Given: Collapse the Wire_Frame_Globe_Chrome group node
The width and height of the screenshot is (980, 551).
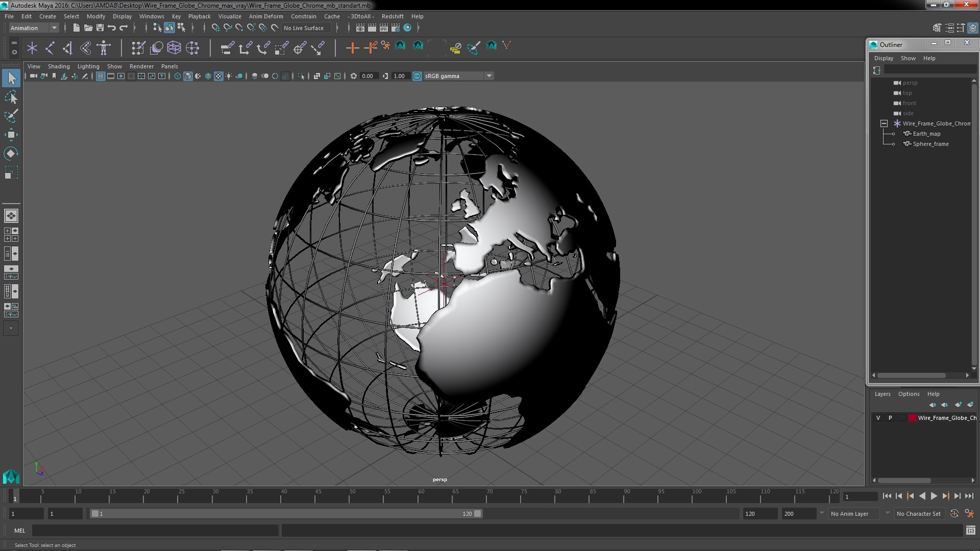Looking at the screenshot, I should click(x=884, y=123).
